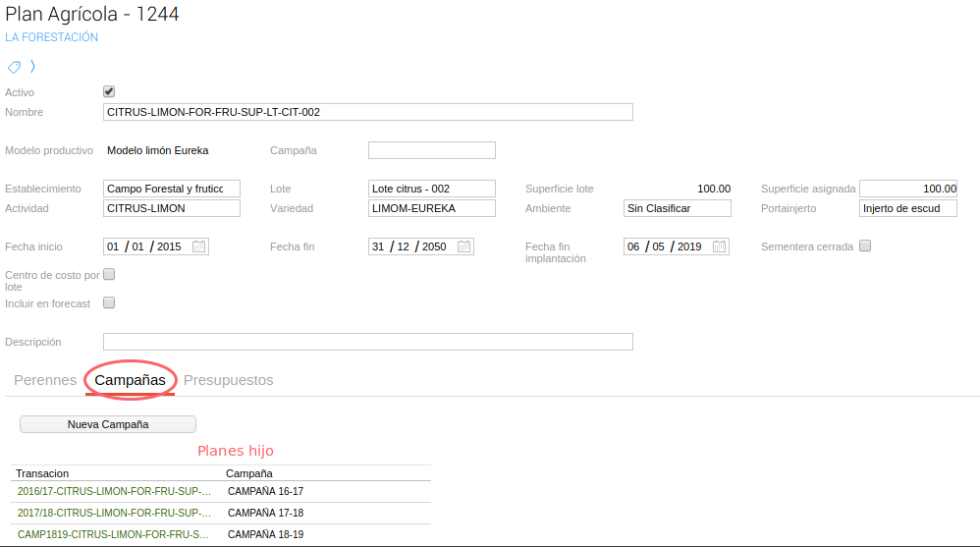Enable the Sementera cerrada checkbox

coord(865,246)
